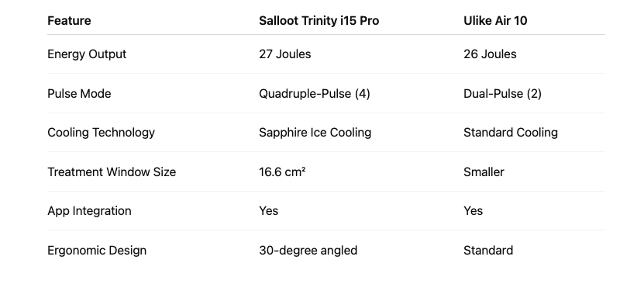Click Yes under Salloot Trinity column
This screenshot has height=291, width=644.
[268, 211]
